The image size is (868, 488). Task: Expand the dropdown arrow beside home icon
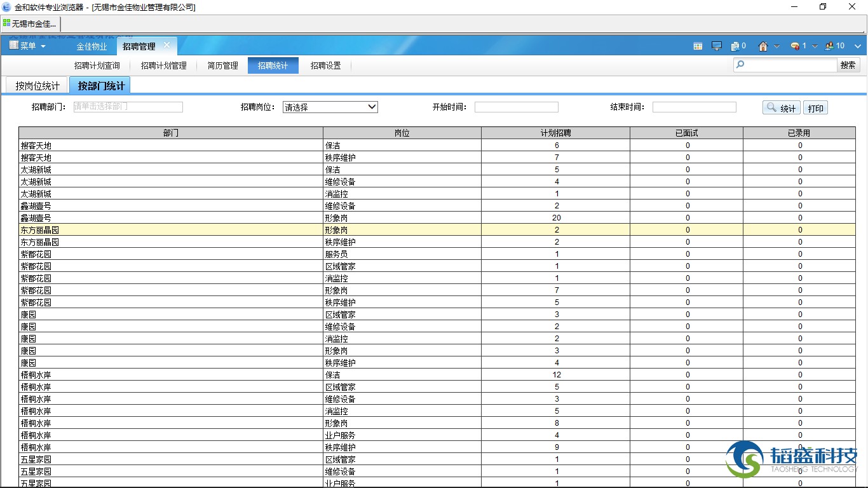776,46
